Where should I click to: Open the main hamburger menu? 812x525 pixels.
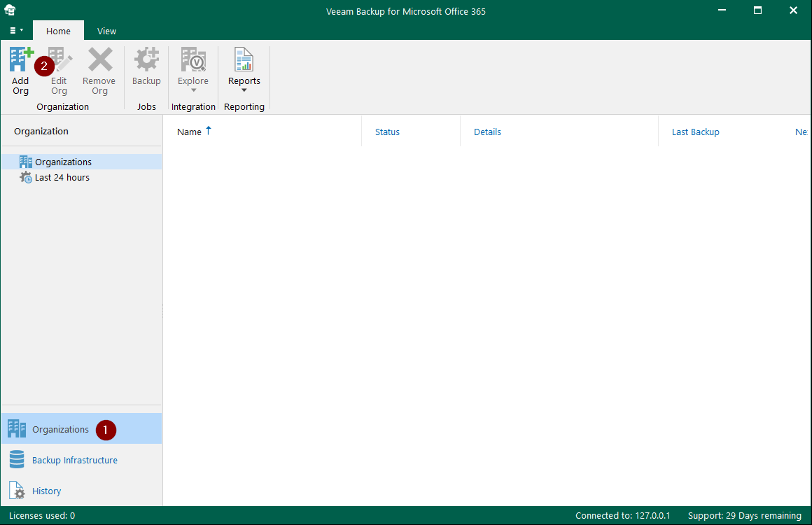(16, 31)
